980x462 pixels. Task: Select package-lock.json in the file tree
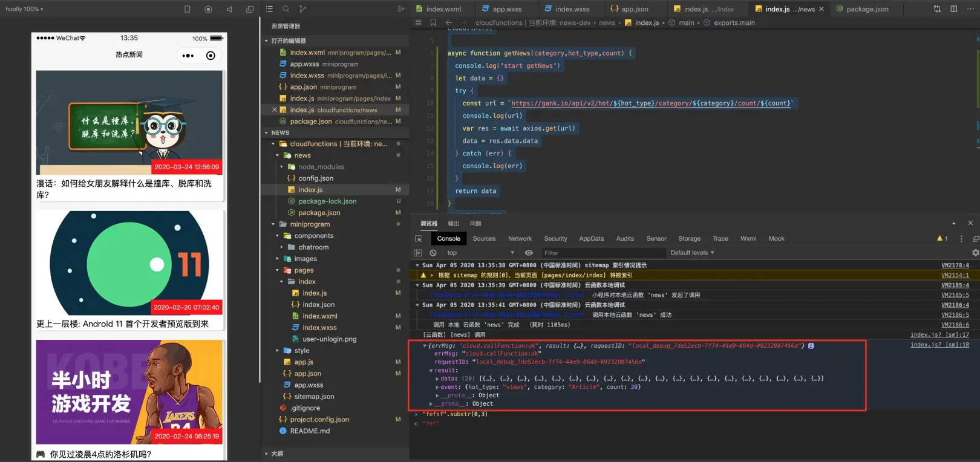[x=327, y=201]
